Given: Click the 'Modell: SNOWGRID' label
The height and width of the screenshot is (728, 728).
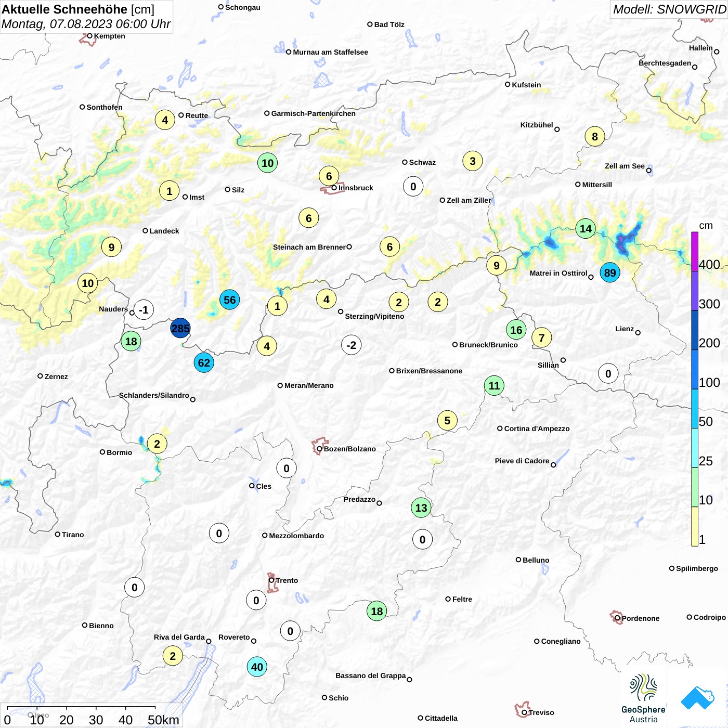Looking at the screenshot, I should click(669, 9).
